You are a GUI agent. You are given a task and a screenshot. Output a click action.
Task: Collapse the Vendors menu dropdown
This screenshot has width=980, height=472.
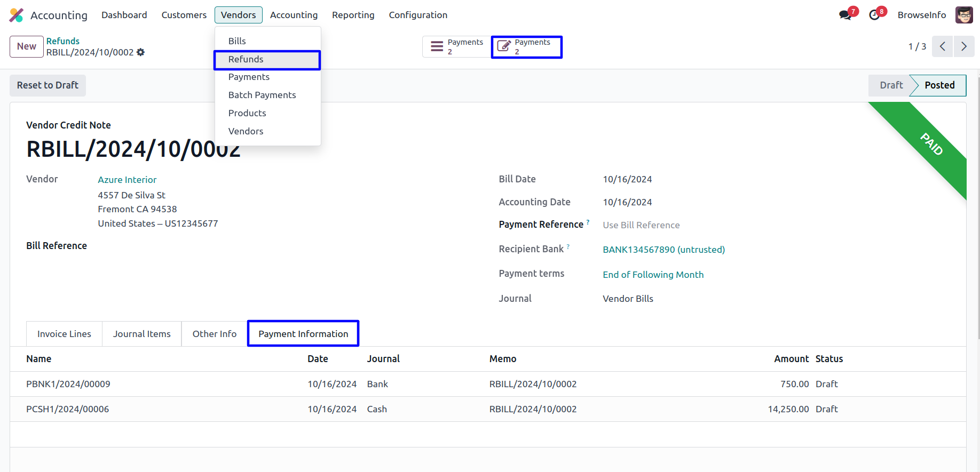click(x=238, y=15)
